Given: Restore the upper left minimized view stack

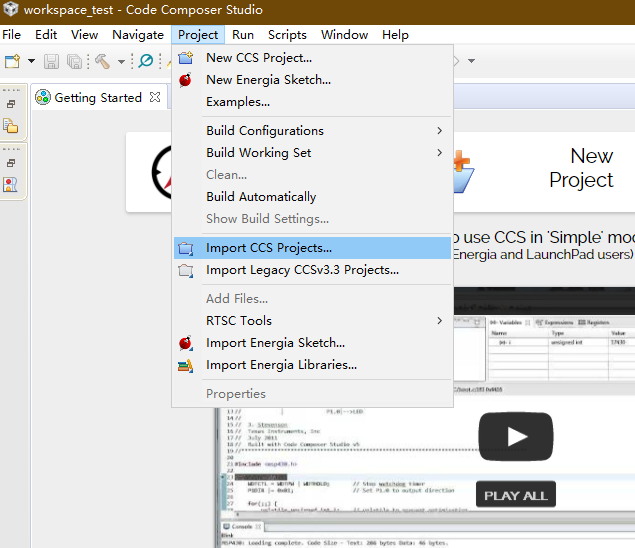Looking at the screenshot, I should pos(11,104).
